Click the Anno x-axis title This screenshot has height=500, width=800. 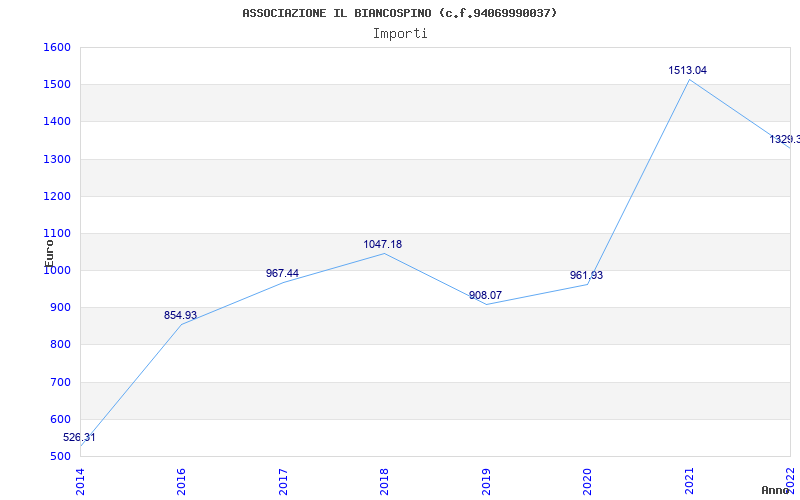point(775,490)
